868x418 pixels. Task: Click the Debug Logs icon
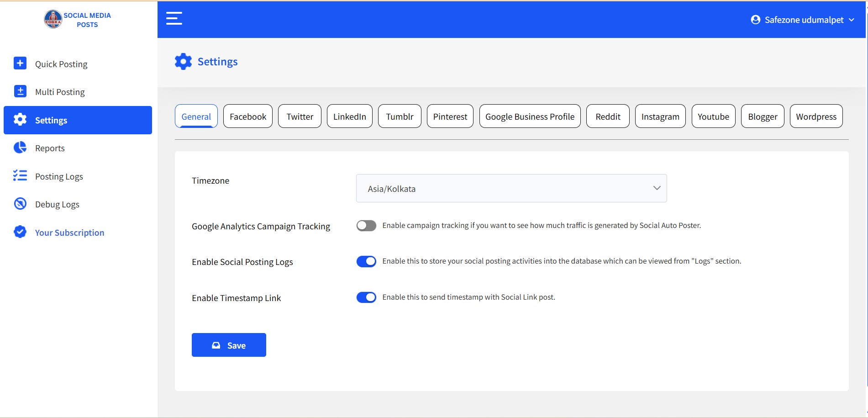pyautogui.click(x=20, y=204)
